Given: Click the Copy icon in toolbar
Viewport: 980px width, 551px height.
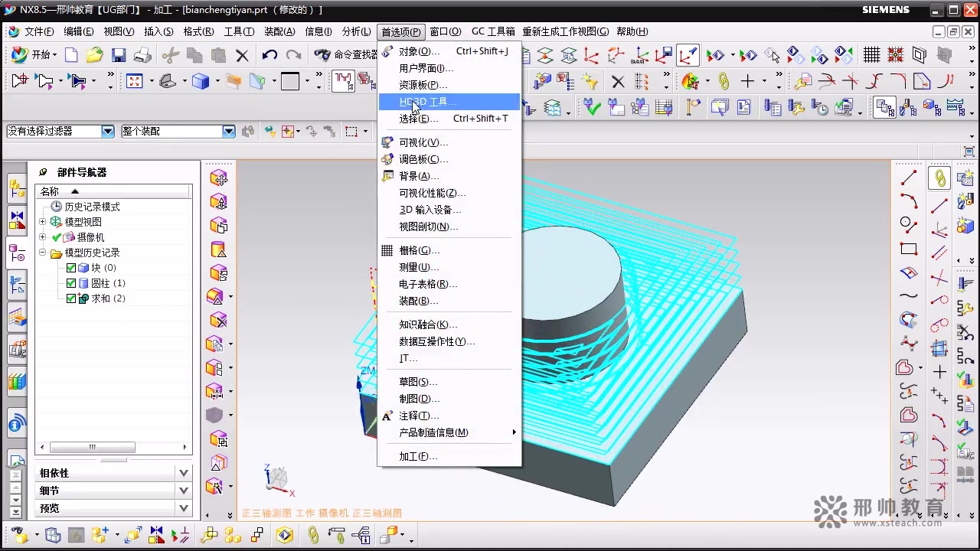Looking at the screenshot, I should 194,55.
